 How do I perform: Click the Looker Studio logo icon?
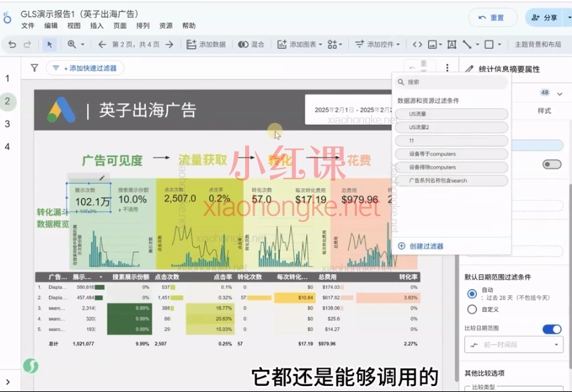click(7, 17)
